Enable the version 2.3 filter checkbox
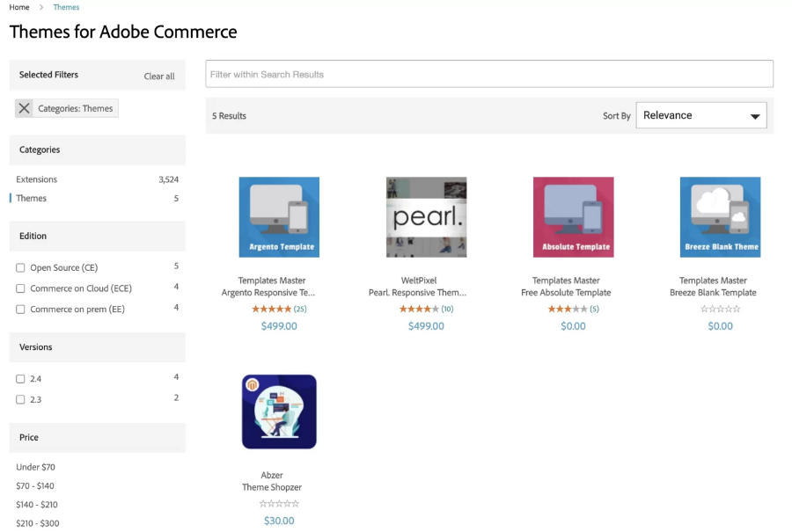The image size is (792, 532). click(x=20, y=399)
